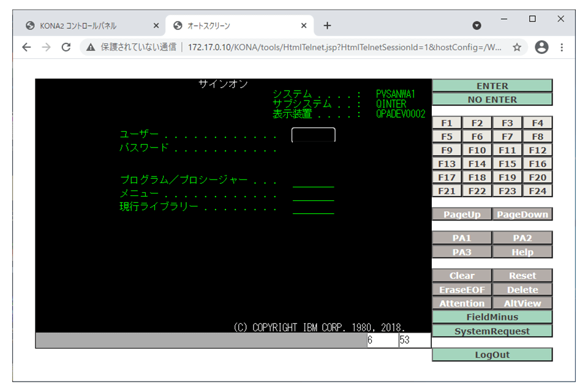The image size is (588, 392).
Task: Click the FieldMinus button
Action: click(492, 317)
